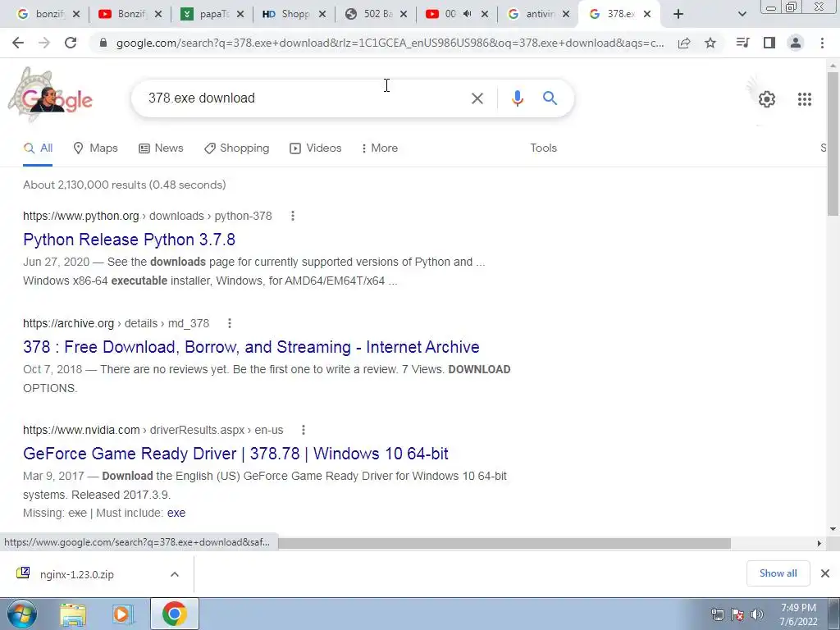Click the lock icon in address bar
Screen dimensions: 840x630
pyautogui.click(x=103, y=43)
